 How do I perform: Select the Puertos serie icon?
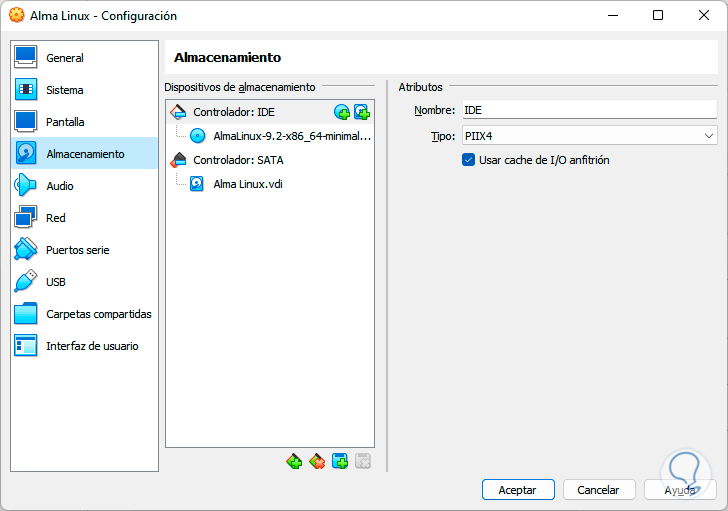[x=26, y=250]
